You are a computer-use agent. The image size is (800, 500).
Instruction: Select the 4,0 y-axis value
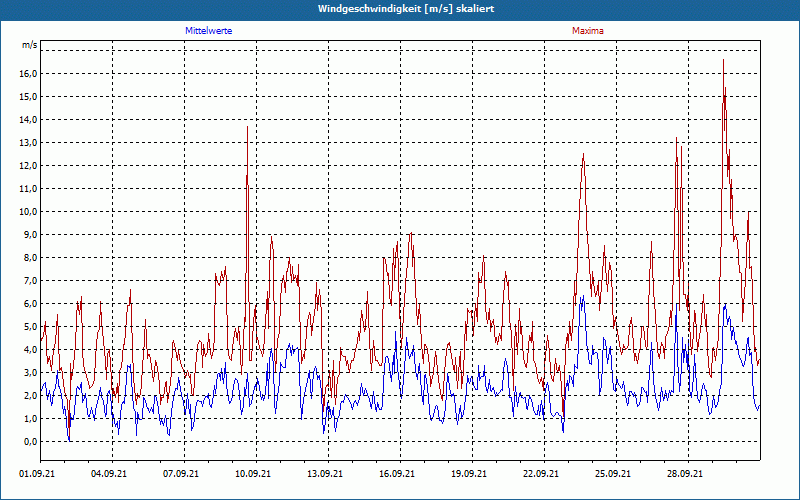(x=30, y=349)
